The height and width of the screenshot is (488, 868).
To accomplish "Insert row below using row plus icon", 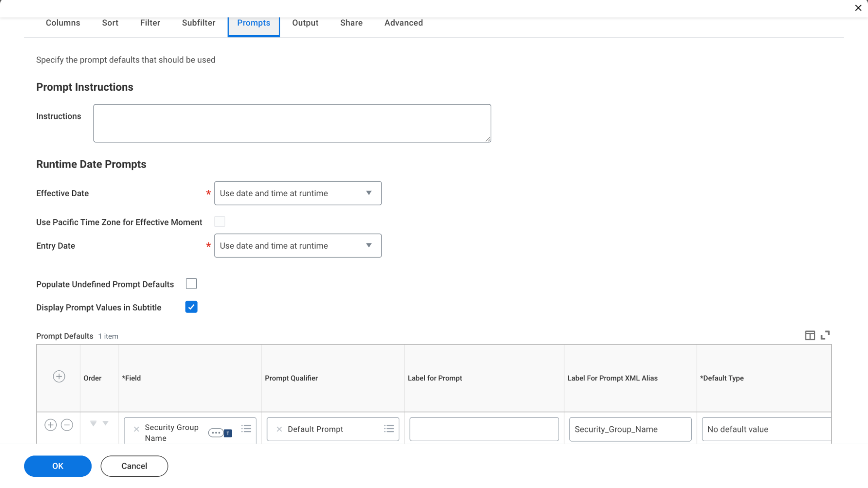I will 50,425.
